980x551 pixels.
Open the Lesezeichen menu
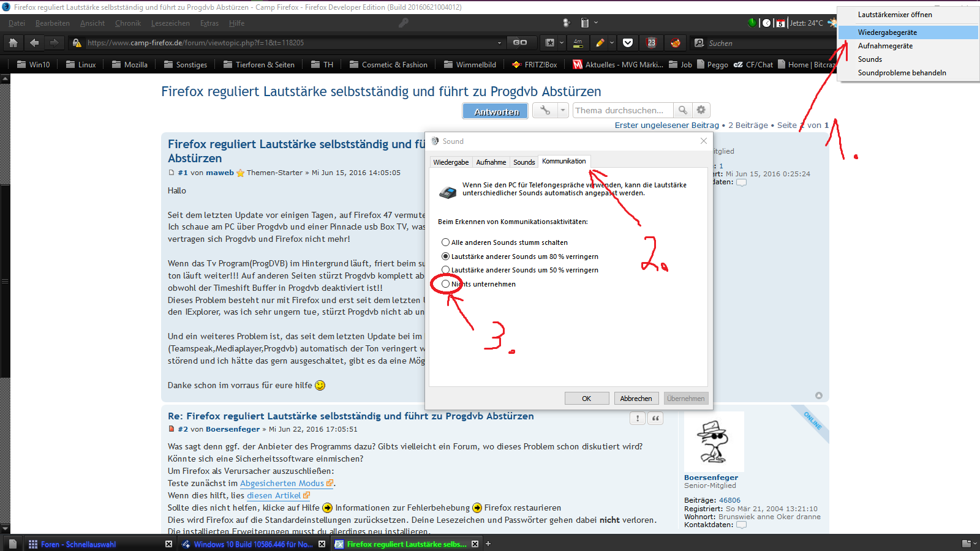(x=170, y=23)
